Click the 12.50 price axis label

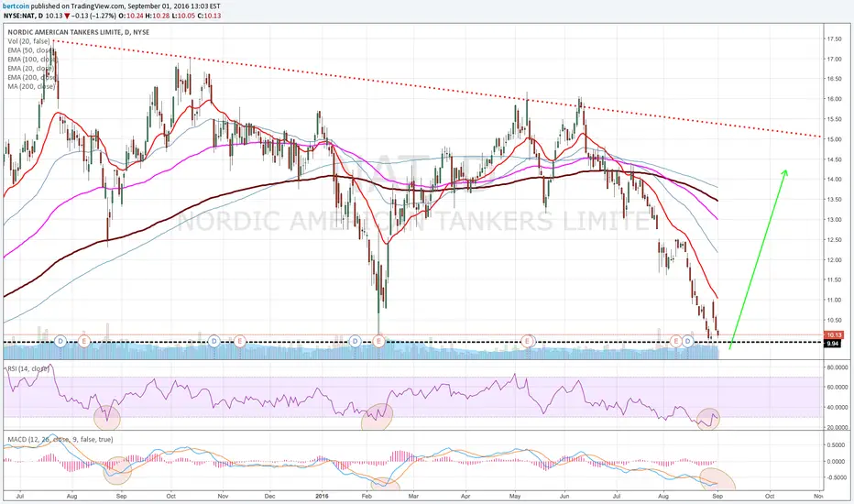pos(835,240)
